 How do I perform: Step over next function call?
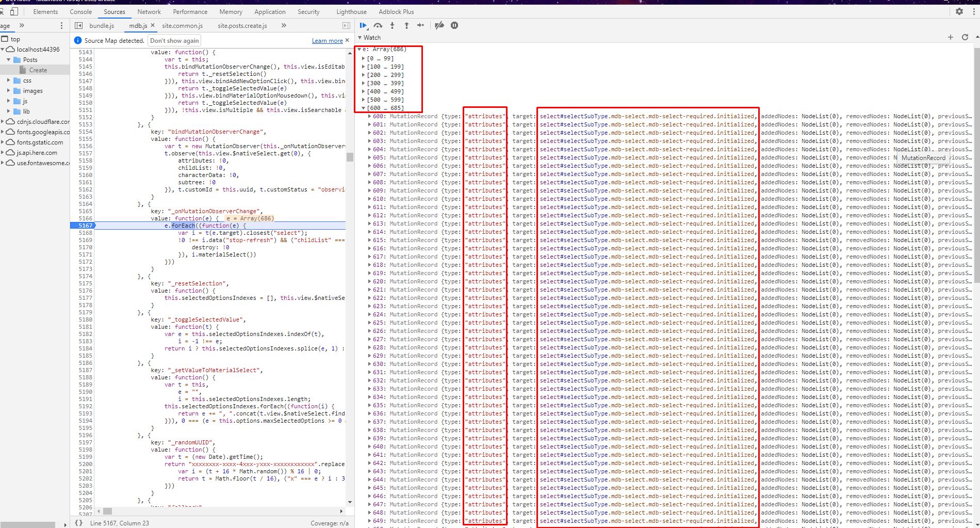[378, 25]
